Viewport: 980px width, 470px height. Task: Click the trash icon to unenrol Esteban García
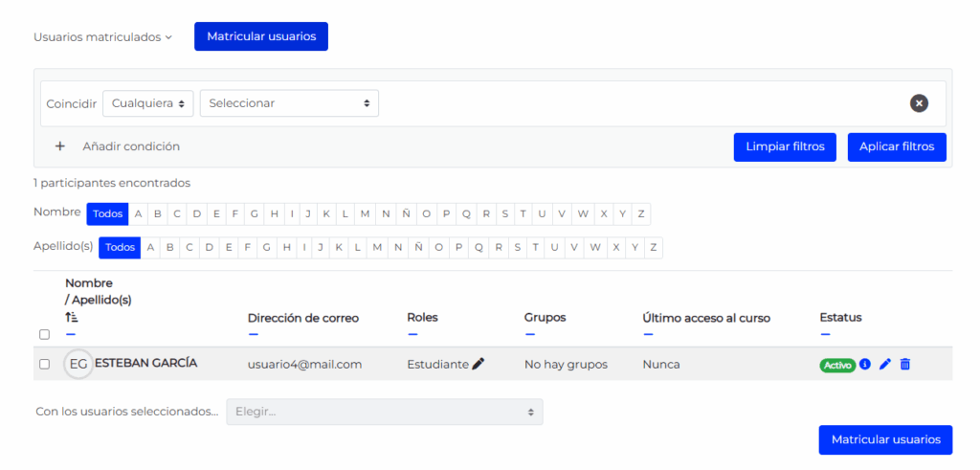click(x=905, y=364)
